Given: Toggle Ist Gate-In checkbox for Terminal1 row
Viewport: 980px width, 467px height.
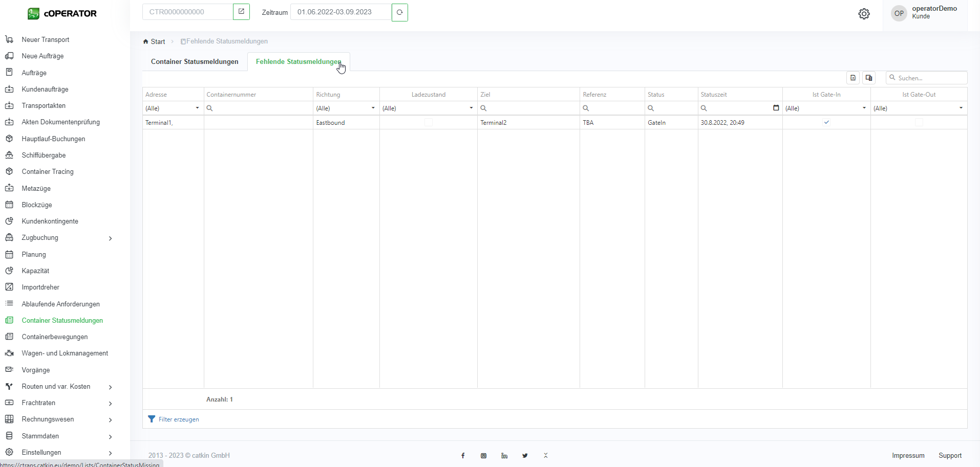Looking at the screenshot, I should (826, 122).
